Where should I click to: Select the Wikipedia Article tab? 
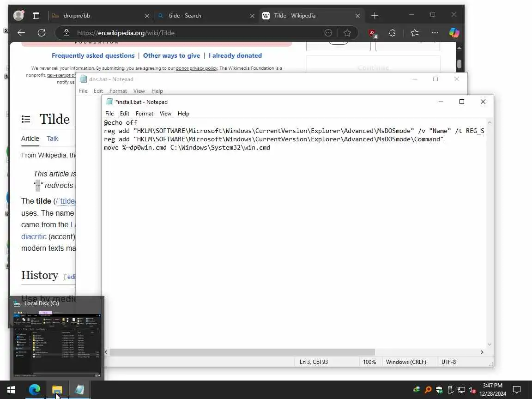pyautogui.click(x=30, y=139)
